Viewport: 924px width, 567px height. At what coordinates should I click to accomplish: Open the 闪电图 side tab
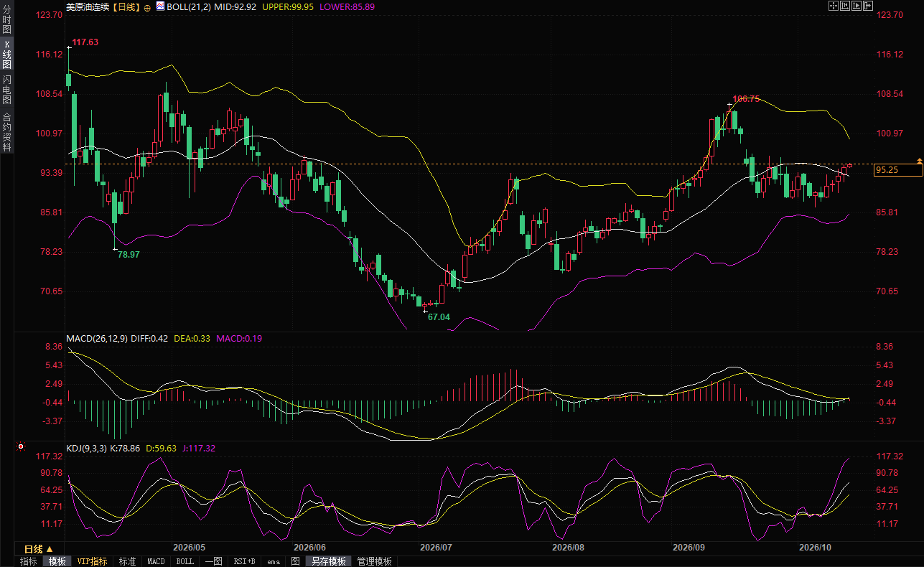(x=6, y=90)
